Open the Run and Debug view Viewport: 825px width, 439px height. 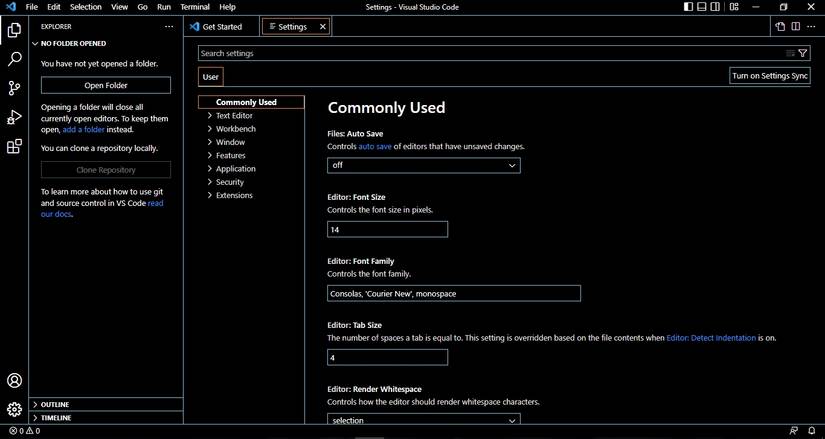[14, 118]
